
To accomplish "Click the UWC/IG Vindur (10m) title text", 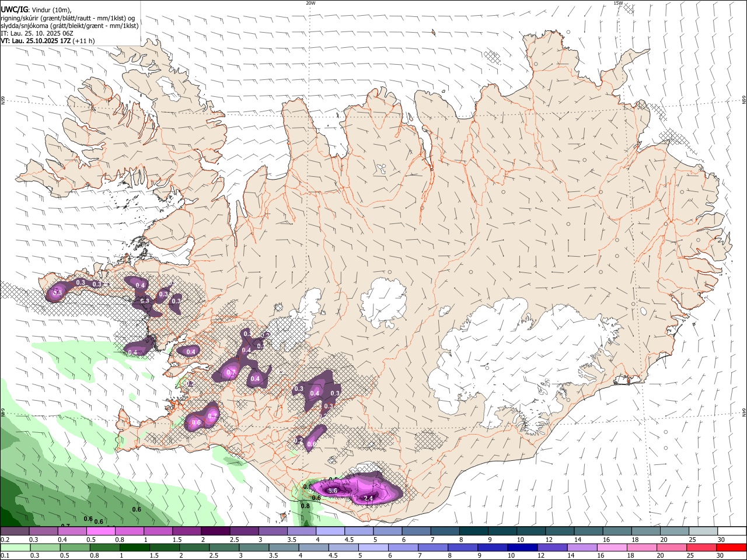I will [x=36, y=10].
